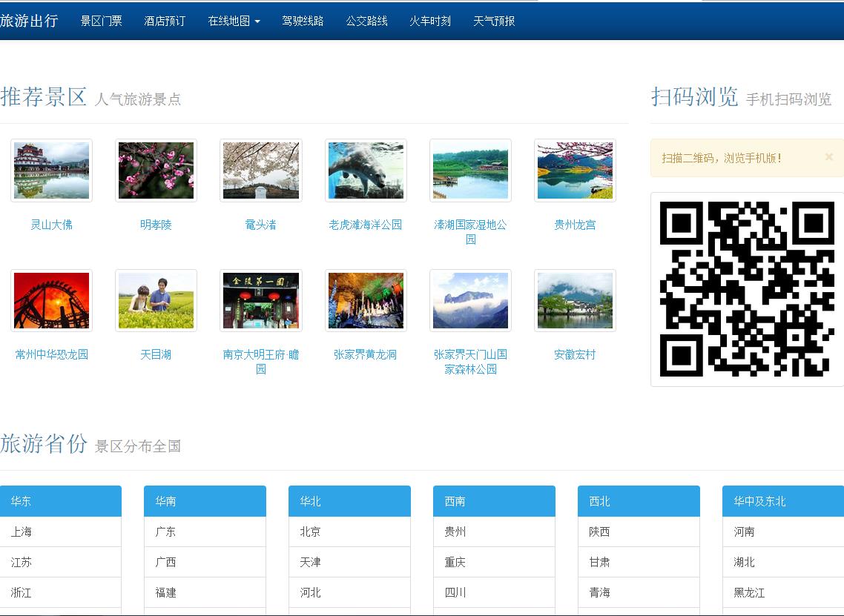Choose 北京 in the 华北 list
844x616 pixels.
[350, 532]
